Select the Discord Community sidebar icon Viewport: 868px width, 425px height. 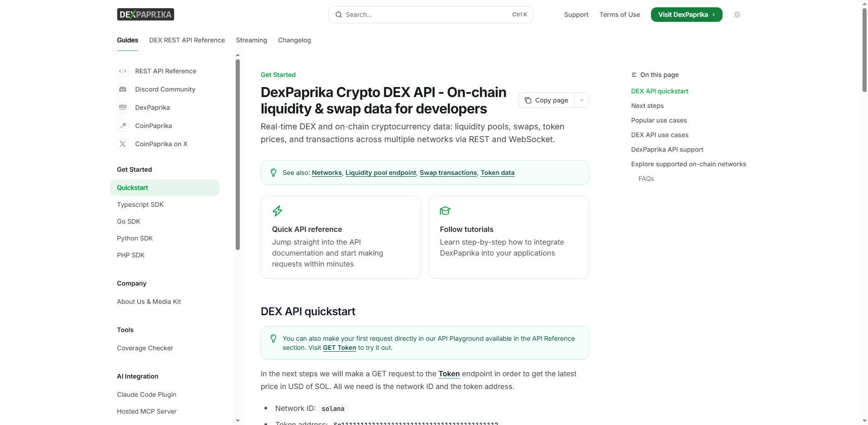[x=123, y=89]
